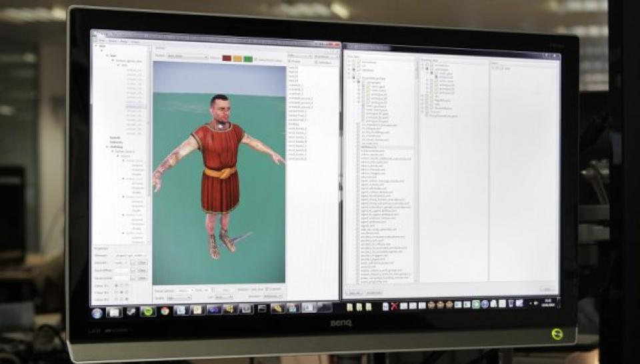The width and height of the screenshot is (640, 364).
Task: Open the dropdown left of the color swatches
Action: pyautogui.click(x=187, y=57)
